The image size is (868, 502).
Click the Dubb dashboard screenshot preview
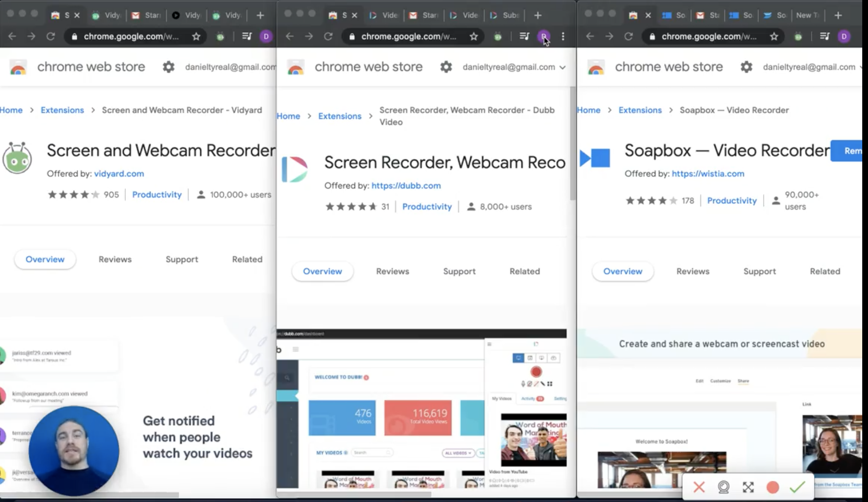coord(422,409)
